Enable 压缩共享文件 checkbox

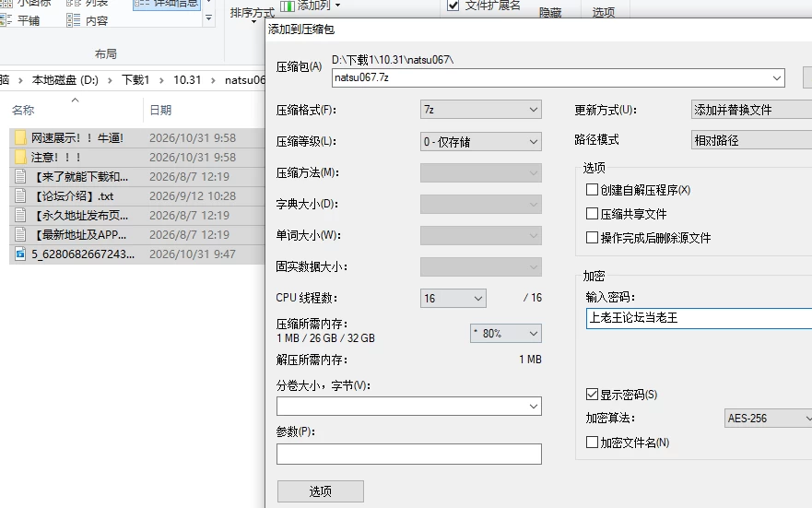point(592,213)
